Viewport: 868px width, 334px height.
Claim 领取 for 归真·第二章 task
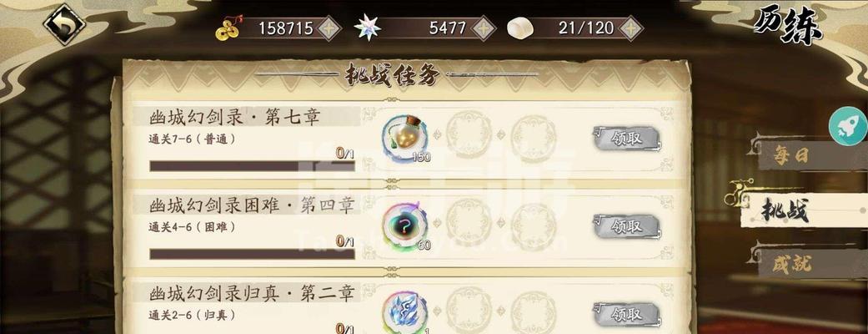tap(626, 315)
